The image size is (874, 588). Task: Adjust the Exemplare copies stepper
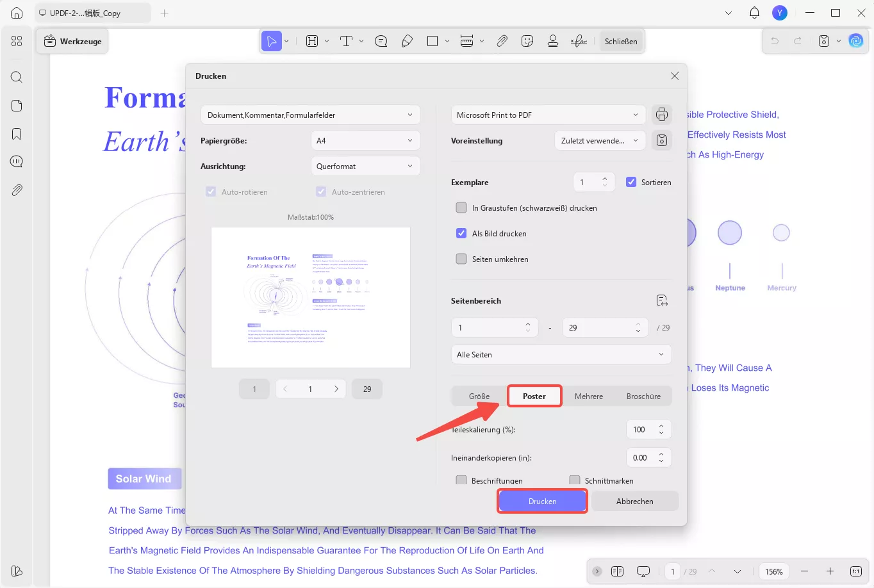coord(604,182)
